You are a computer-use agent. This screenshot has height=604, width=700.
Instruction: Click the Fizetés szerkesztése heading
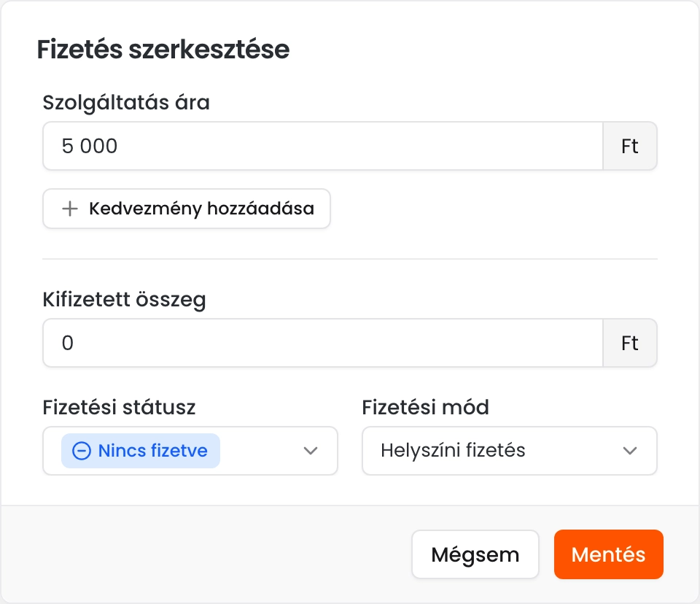pyautogui.click(x=163, y=49)
